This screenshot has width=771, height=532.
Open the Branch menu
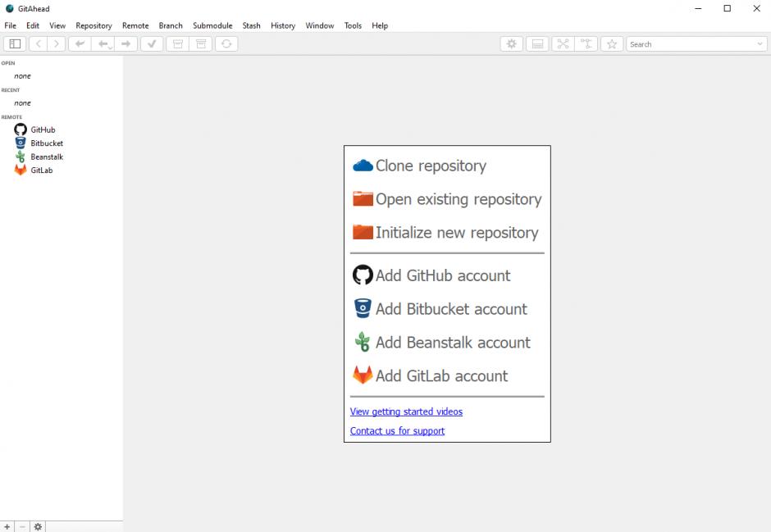171,25
